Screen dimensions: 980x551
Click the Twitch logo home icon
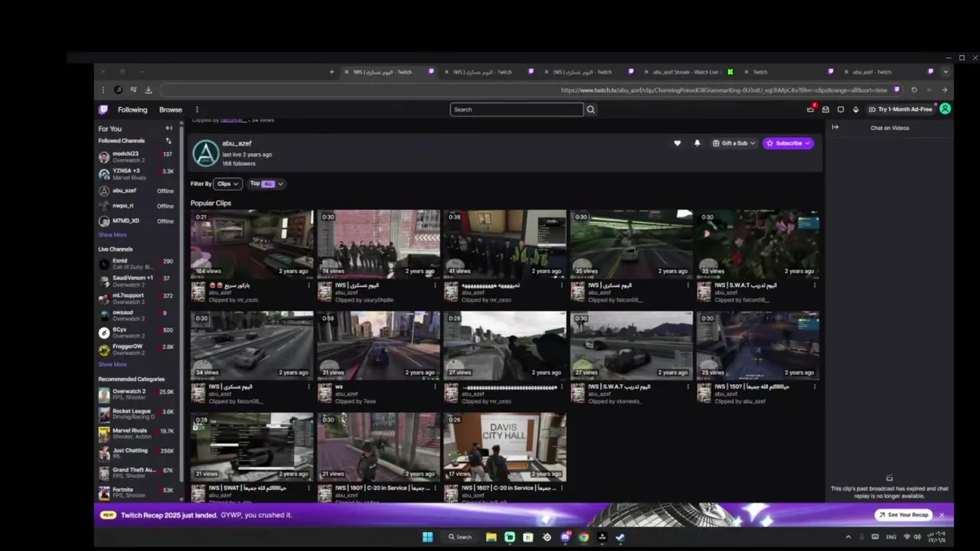pos(103,109)
